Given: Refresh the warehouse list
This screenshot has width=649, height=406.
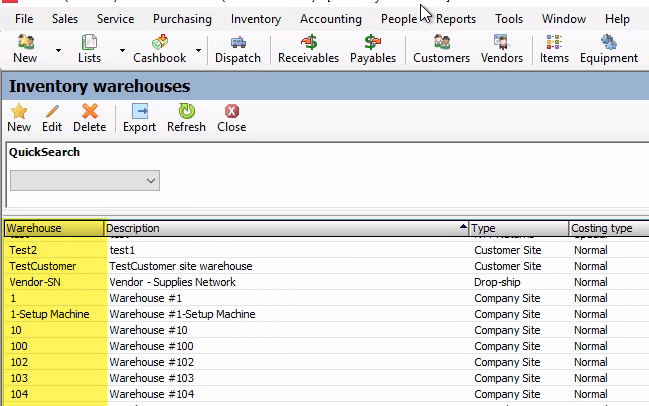Looking at the screenshot, I should coord(186,118).
